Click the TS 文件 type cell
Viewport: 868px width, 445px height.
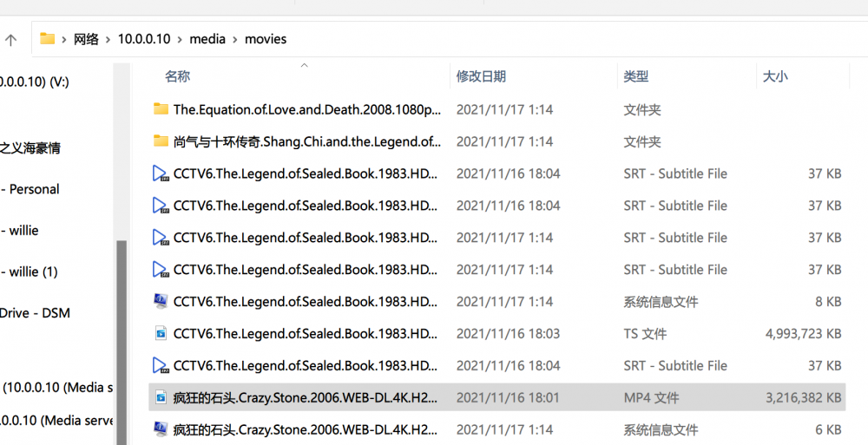pyautogui.click(x=645, y=334)
